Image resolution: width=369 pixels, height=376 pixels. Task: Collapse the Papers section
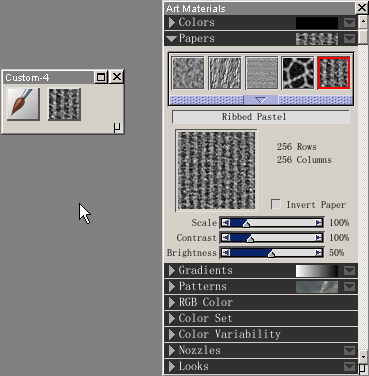pos(172,39)
